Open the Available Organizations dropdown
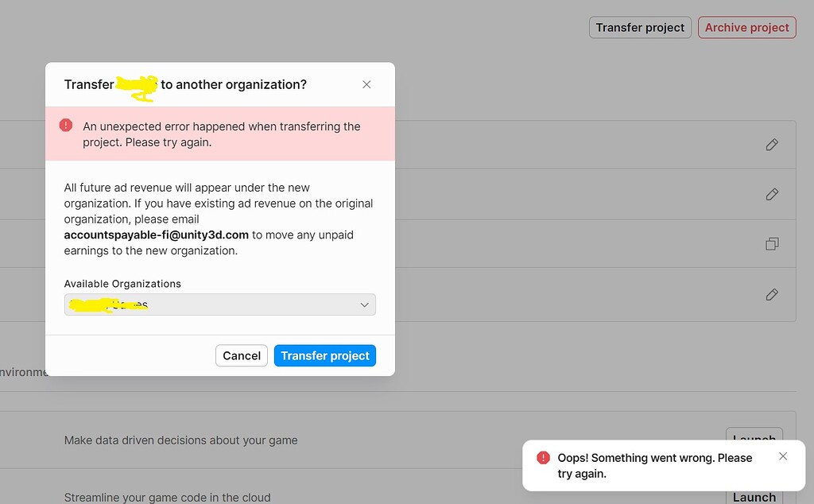 [x=219, y=304]
